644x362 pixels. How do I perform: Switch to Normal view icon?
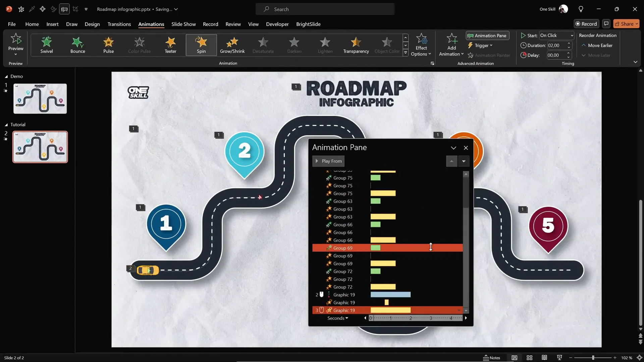514,358
